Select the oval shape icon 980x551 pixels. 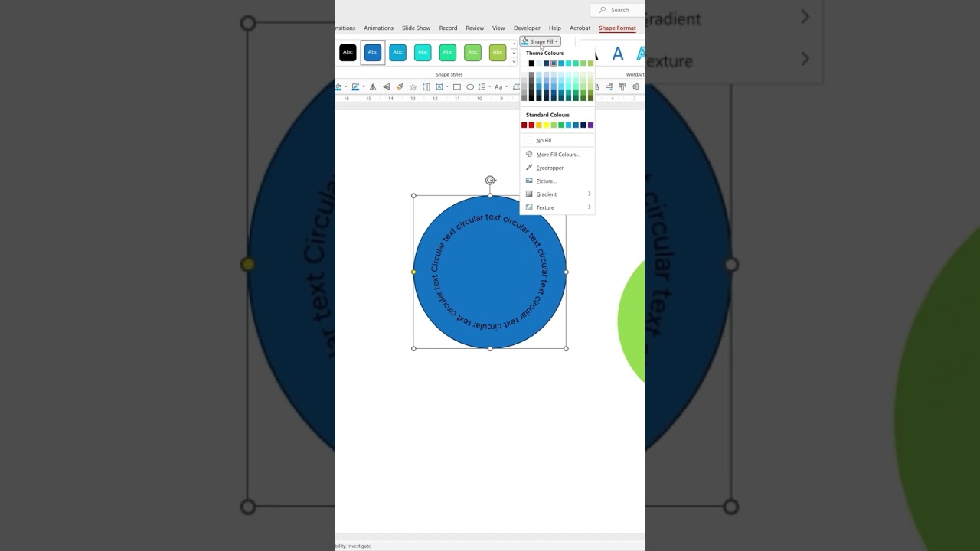470,86
